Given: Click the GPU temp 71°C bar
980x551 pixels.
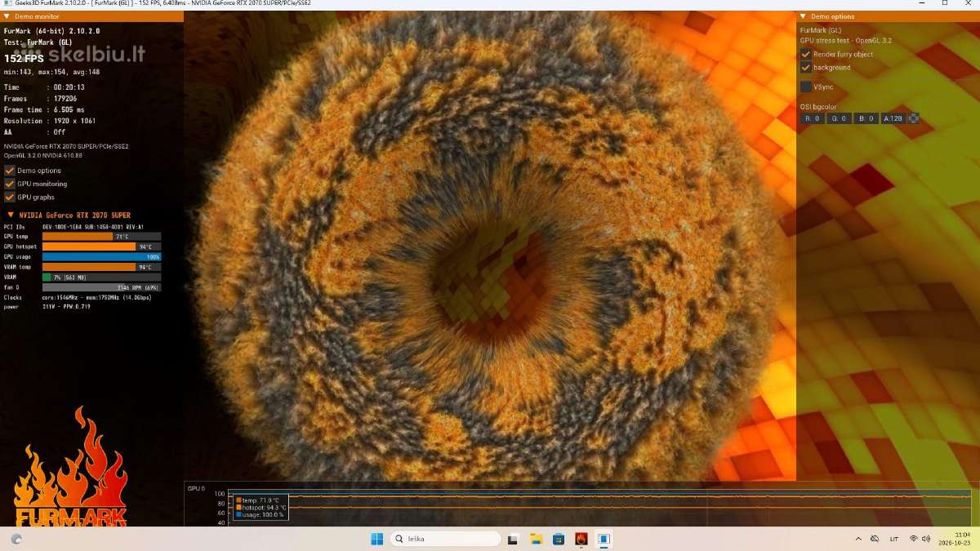Looking at the screenshot, I should (x=101, y=236).
